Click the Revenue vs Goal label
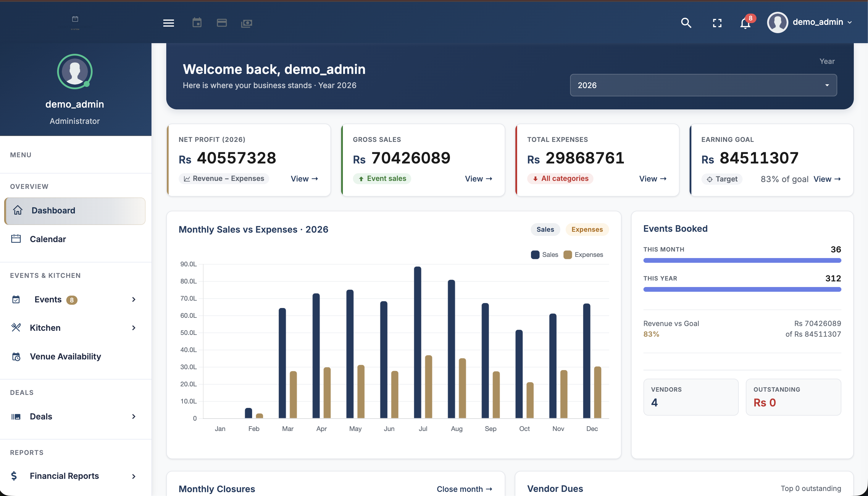 point(671,323)
